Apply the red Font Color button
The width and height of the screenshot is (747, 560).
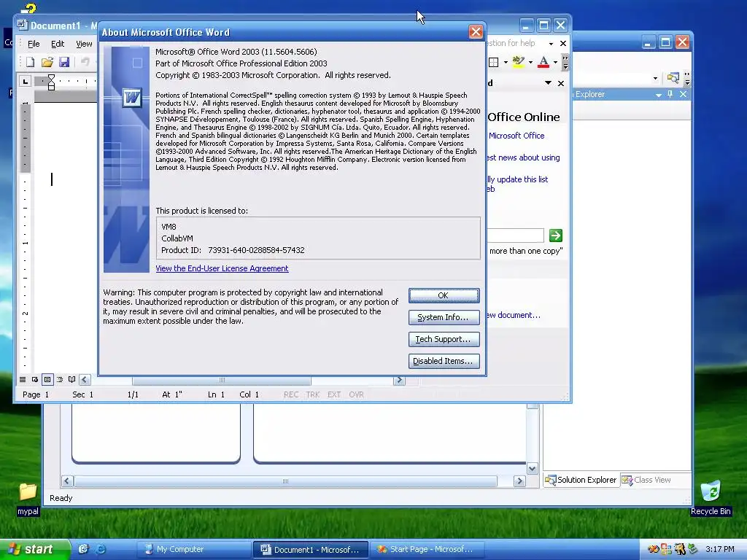click(543, 62)
